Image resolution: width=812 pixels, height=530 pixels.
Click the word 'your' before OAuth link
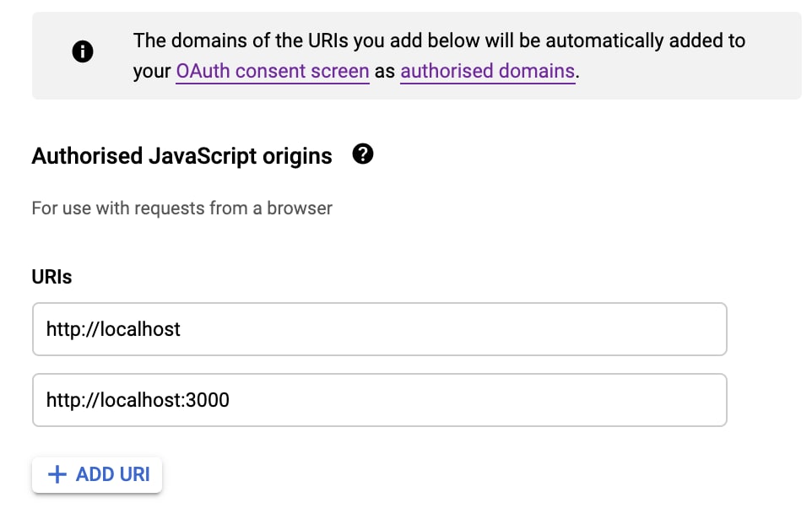[152, 72]
